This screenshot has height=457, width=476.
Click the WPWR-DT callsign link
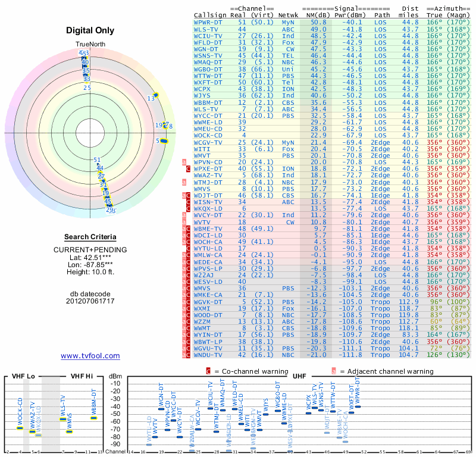208,23
